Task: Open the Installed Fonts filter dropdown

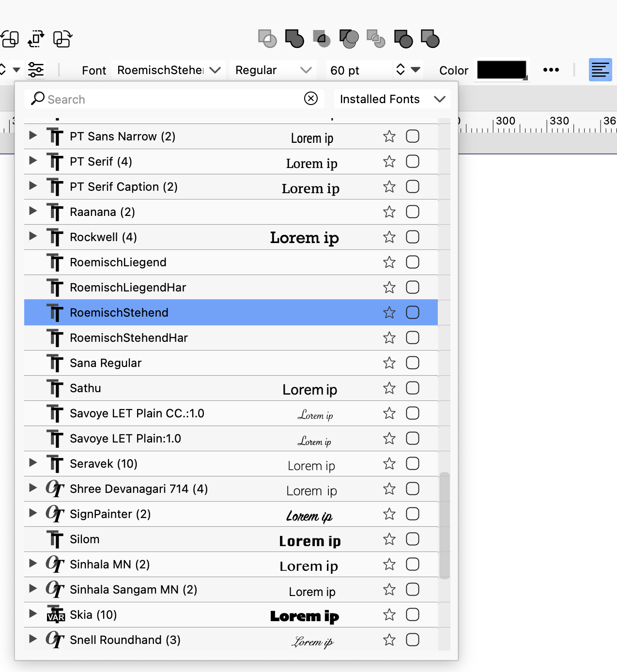Action: pos(392,99)
